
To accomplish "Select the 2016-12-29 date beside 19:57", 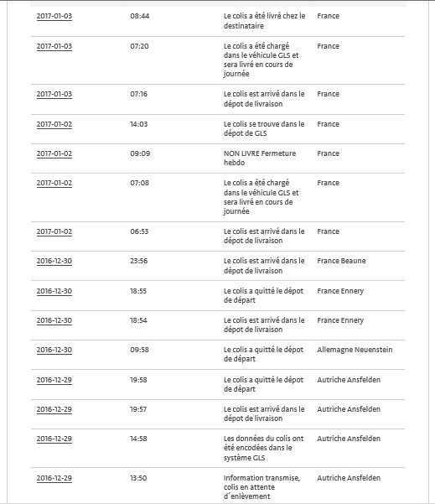I will 54,409.
